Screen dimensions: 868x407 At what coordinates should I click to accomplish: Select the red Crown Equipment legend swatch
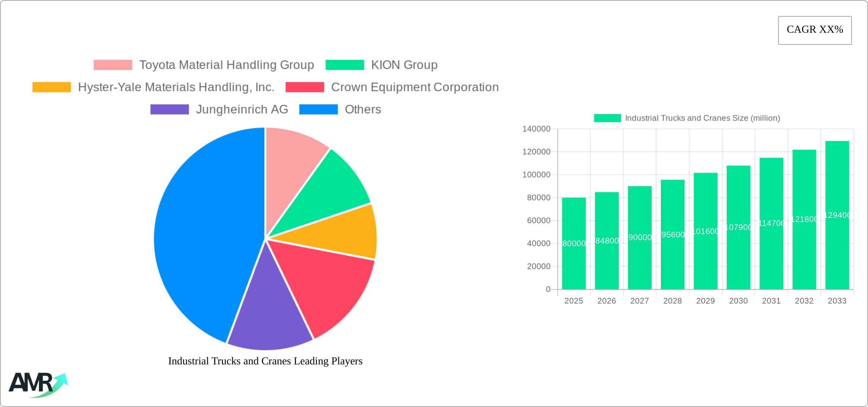tap(304, 87)
